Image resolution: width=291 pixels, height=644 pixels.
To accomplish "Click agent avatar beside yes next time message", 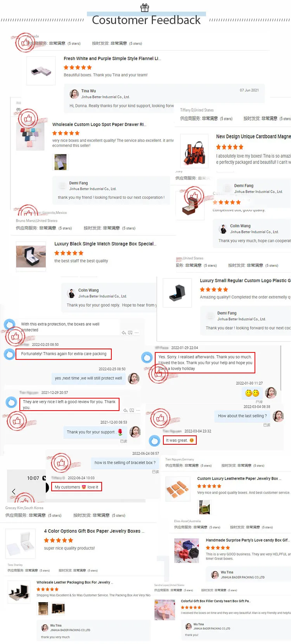I will (x=134, y=378).
